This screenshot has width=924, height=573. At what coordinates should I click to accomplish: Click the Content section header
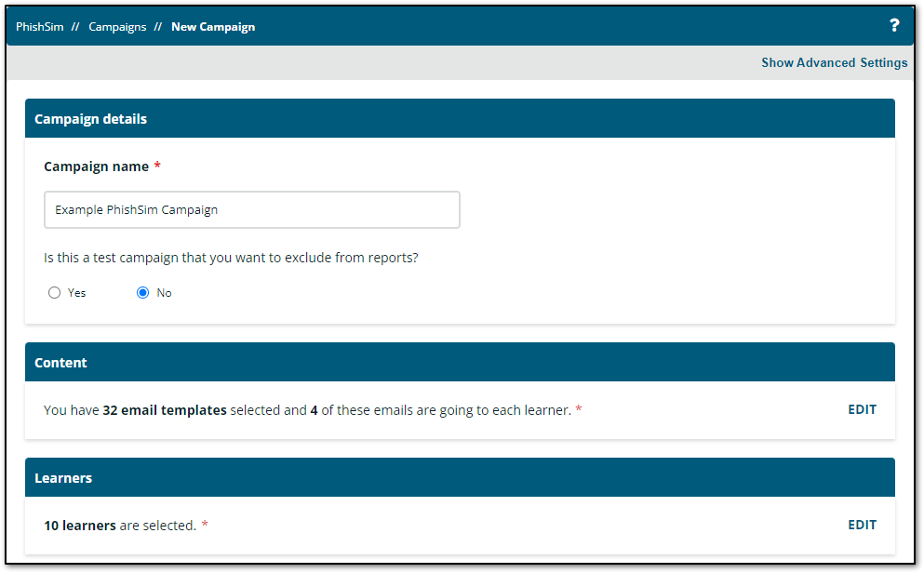coord(60,363)
